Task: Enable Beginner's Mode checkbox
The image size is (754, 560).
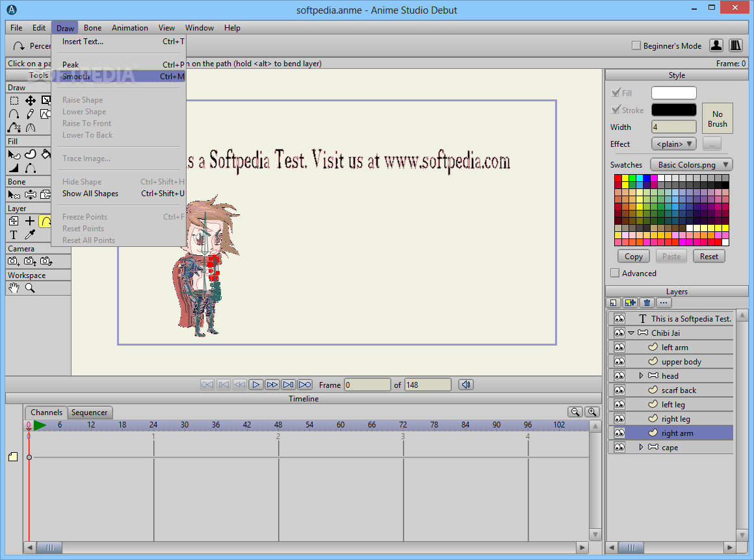Action: click(x=636, y=45)
